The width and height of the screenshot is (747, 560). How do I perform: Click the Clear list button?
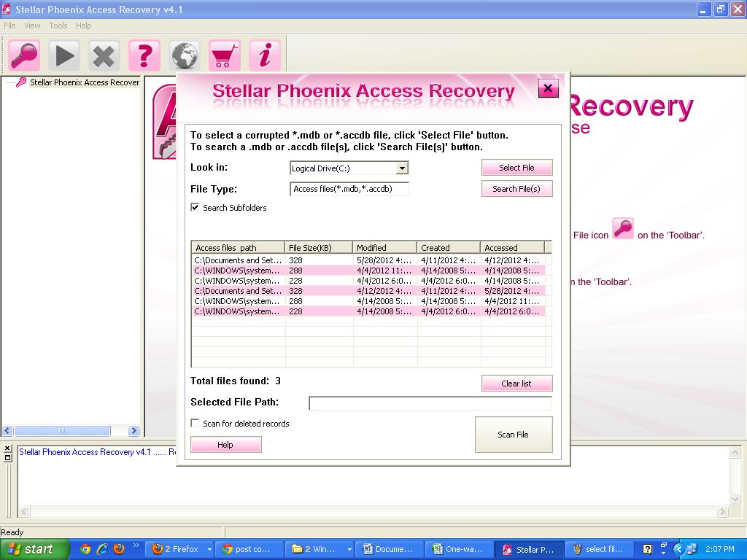(x=517, y=384)
